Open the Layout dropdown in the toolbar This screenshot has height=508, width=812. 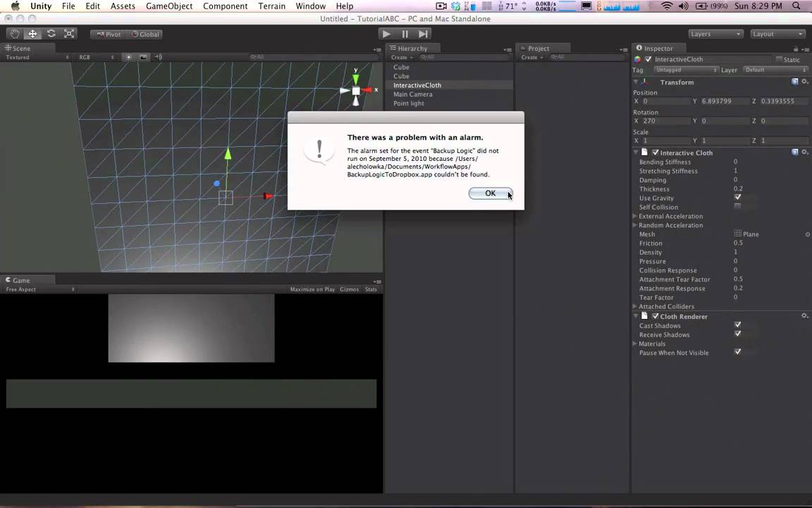[777, 34]
